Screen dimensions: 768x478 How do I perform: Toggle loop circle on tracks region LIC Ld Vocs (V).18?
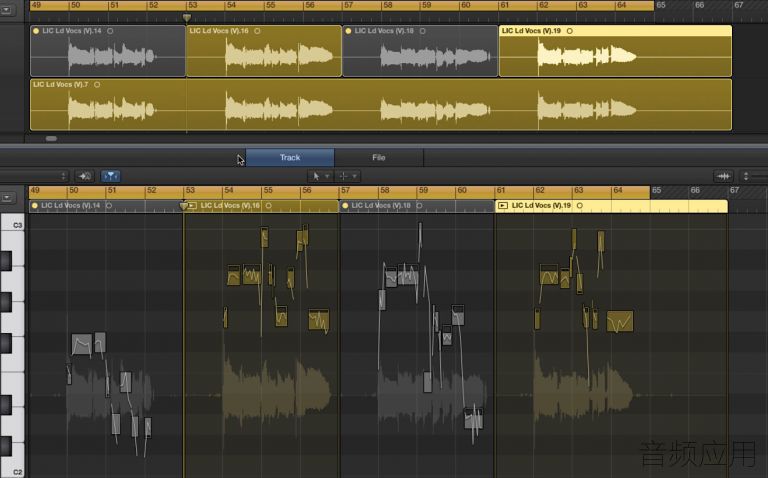422,31
